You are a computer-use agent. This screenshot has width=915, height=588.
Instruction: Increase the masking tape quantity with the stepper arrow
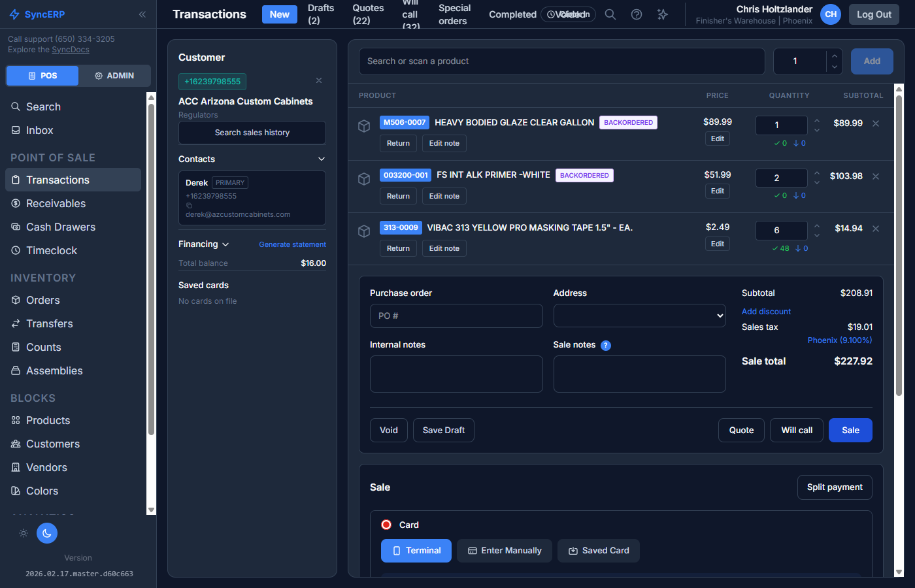click(816, 226)
